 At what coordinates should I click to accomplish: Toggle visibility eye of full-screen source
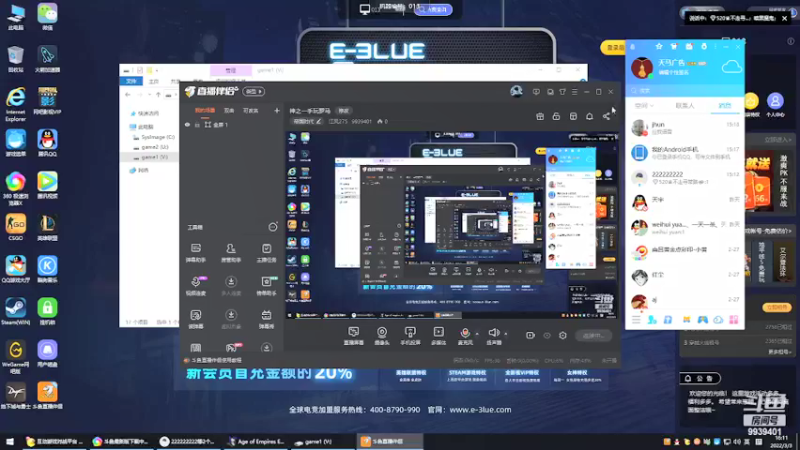click(x=187, y=125)
